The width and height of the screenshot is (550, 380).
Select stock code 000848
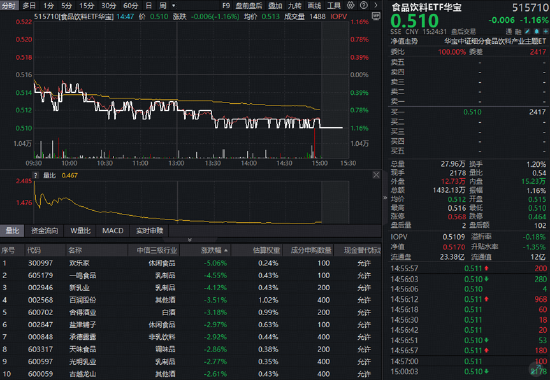click(40, 337)
